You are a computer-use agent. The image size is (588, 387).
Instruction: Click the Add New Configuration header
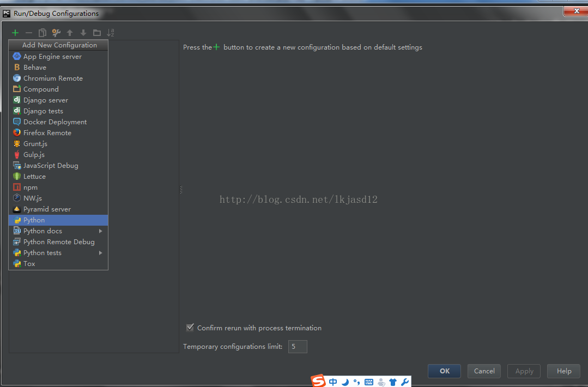point(58,45)
